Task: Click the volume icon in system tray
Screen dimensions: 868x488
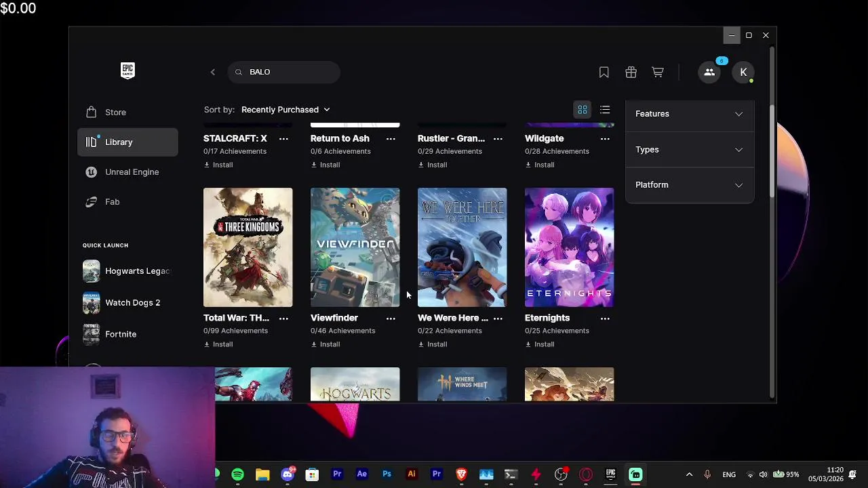Action: (763, 474)
